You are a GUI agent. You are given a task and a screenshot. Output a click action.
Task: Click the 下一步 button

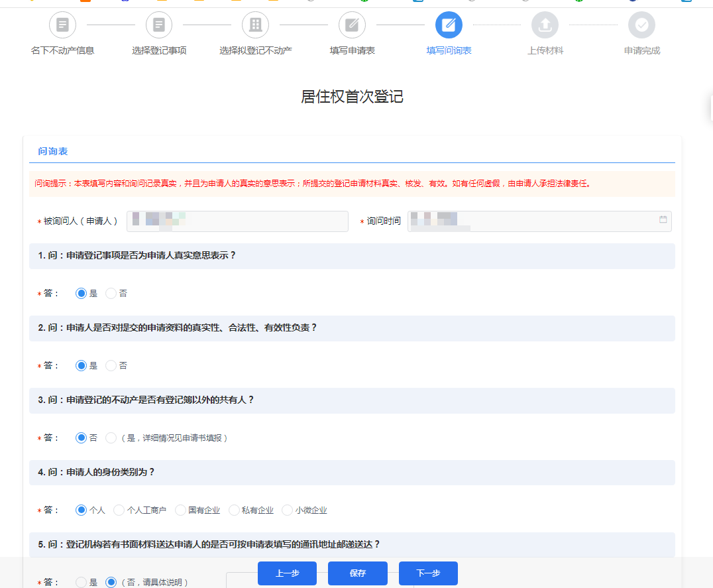[x=427, y=573]
